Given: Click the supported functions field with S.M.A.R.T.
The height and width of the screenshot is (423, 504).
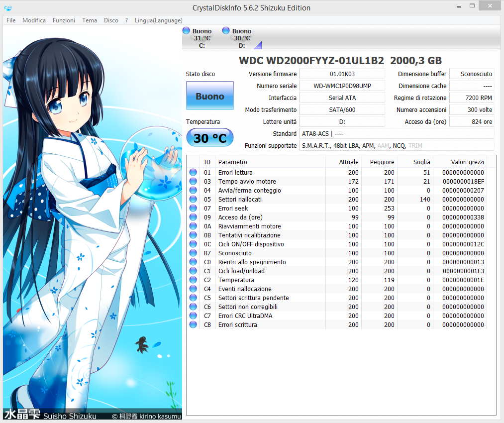Looking at the screenshot, I should pyautogui.click(x=397, y=146).
